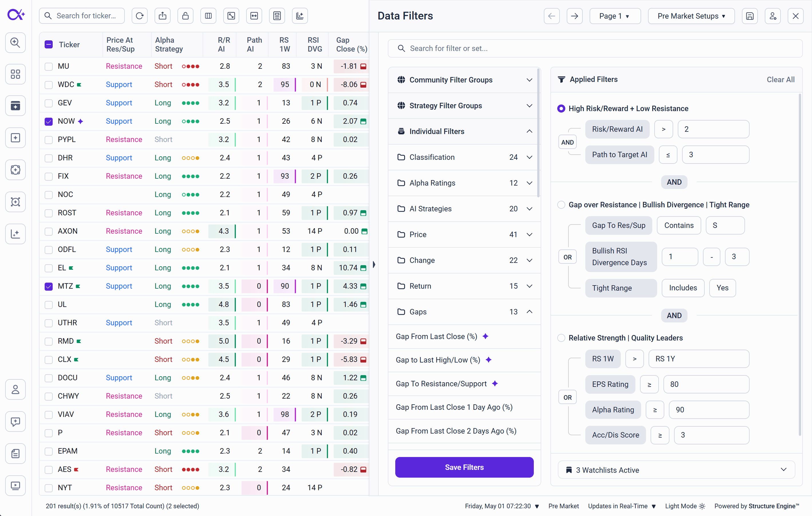Screen dimensions: 812x516
Task: Open the column layout icon
Action: tap(208, 16)
